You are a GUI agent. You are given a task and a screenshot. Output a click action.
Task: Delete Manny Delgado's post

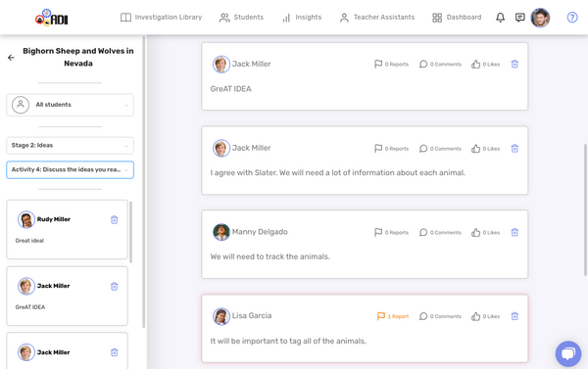click(514, 232)
